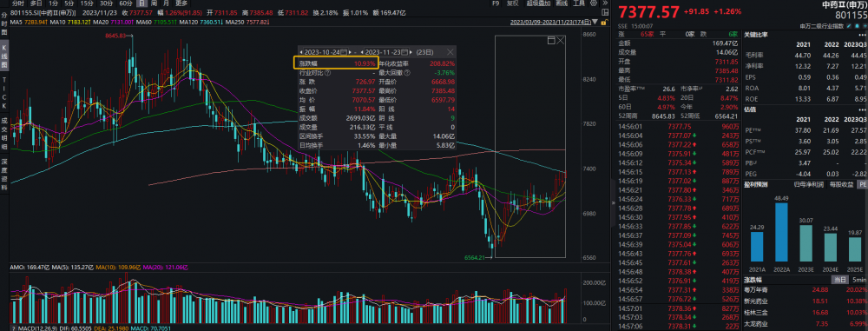Click help icon next to 行业对比
The height and width of the screenshot is (331, 868).
(x=328, y=72)
